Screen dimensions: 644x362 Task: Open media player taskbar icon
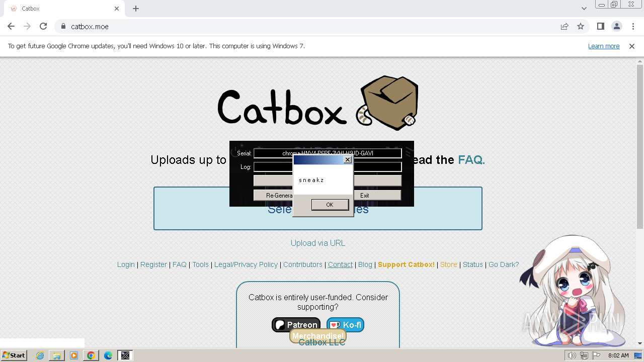click(x=74, y=355)
